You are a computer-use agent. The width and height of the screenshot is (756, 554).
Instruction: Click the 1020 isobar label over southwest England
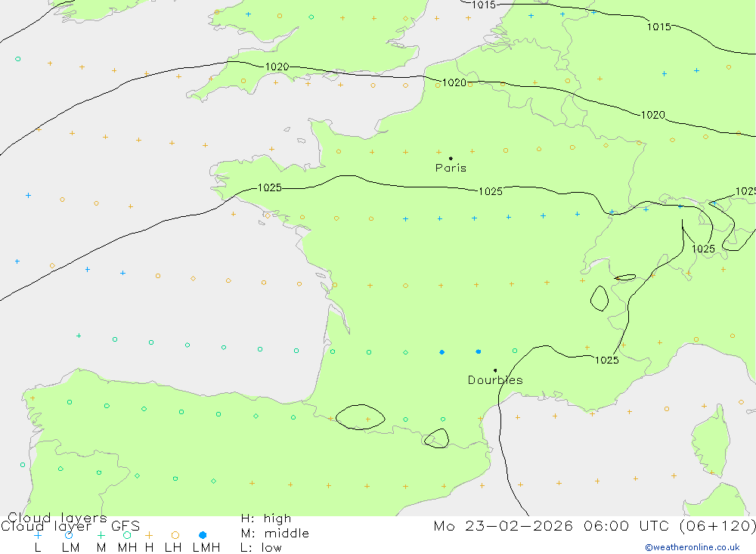coord(277,67)
